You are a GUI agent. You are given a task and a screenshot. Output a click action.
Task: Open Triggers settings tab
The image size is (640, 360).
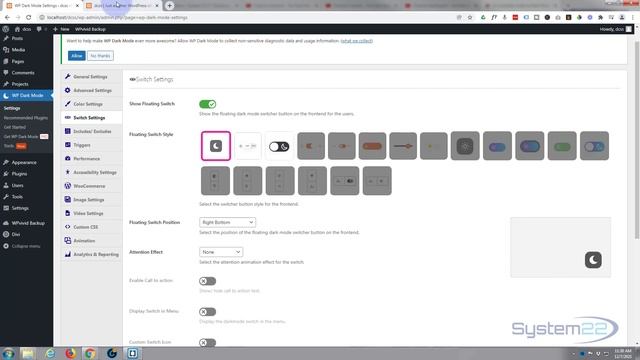pos(91,145)
